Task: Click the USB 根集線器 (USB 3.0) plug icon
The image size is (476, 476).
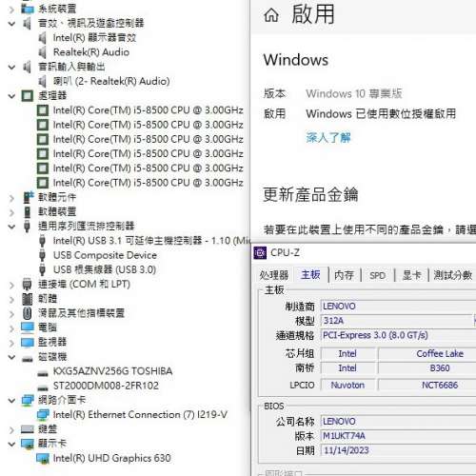Action: [x=42, y=269]
